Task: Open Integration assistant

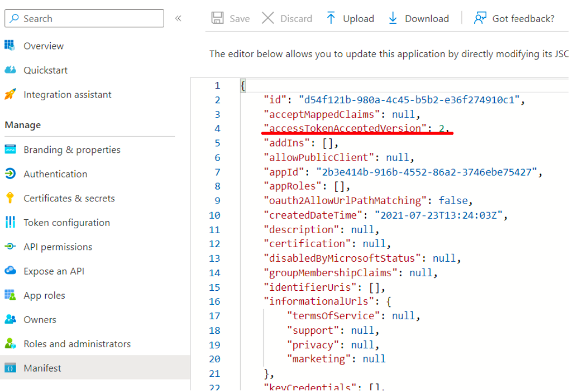Action: pyautogui.click(x=67, y=94)
